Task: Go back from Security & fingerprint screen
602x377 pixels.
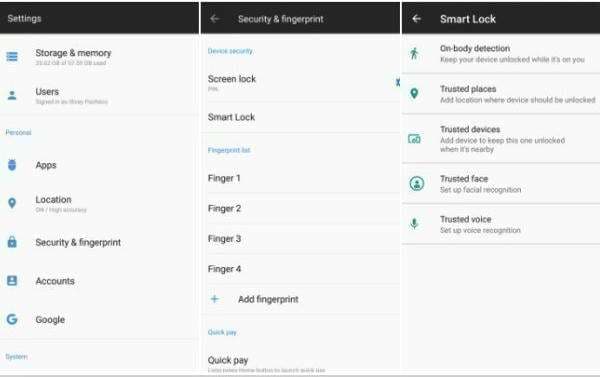Action: click(215, 18)
